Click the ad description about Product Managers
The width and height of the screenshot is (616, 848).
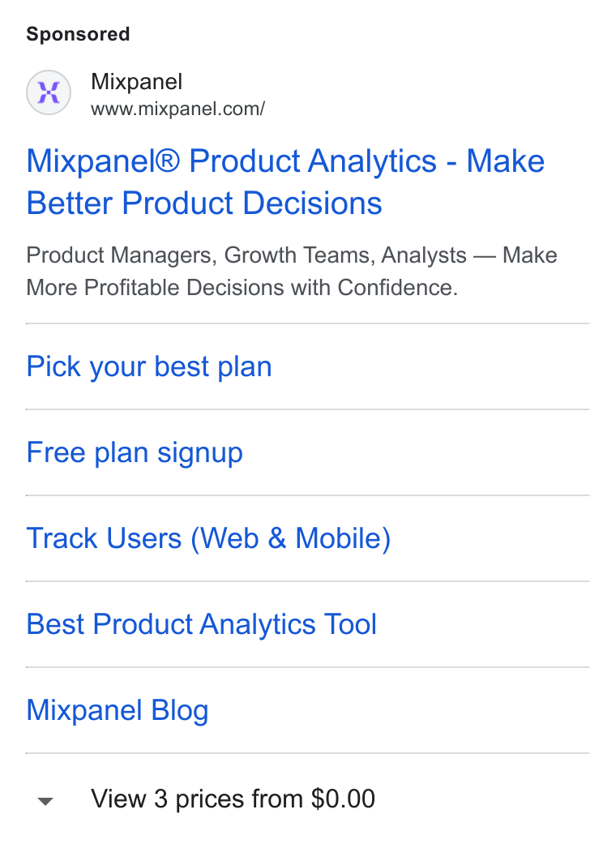[x=292, y=272]
